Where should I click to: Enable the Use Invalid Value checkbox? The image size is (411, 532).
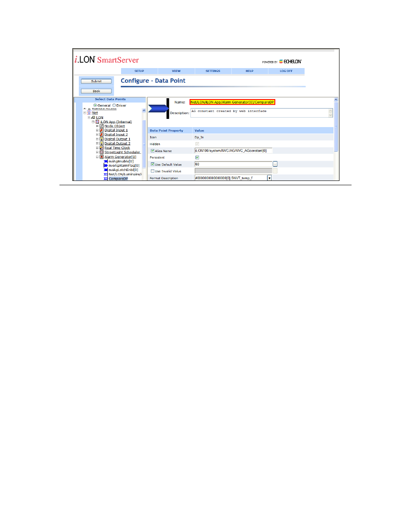click(153, 171)
